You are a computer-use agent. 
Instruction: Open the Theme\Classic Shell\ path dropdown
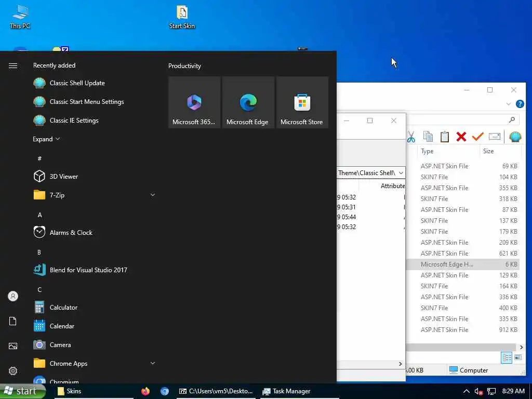coord(401,172)
